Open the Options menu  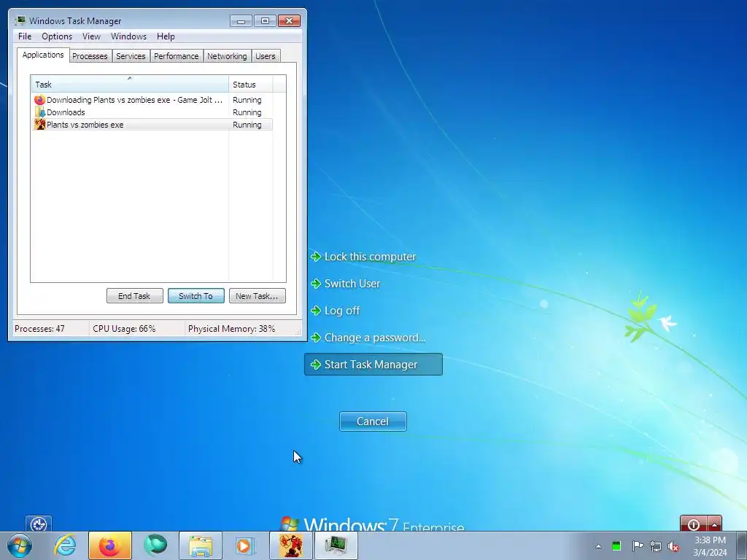tap(57, 36)
